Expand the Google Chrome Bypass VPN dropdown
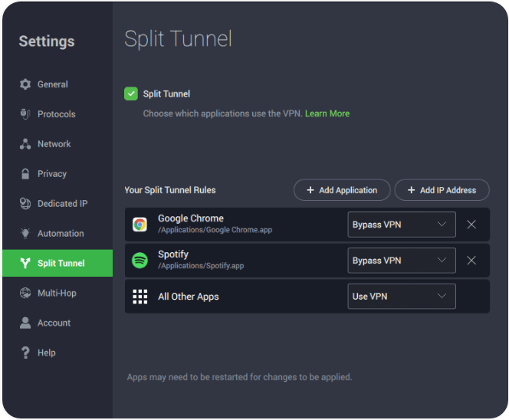This screenshot has width=509, height=420. (x=402, y=225)
